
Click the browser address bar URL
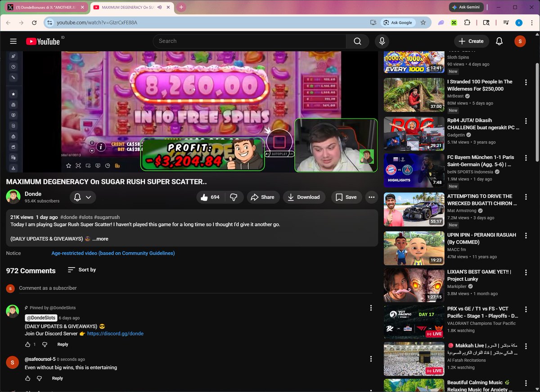97,22
